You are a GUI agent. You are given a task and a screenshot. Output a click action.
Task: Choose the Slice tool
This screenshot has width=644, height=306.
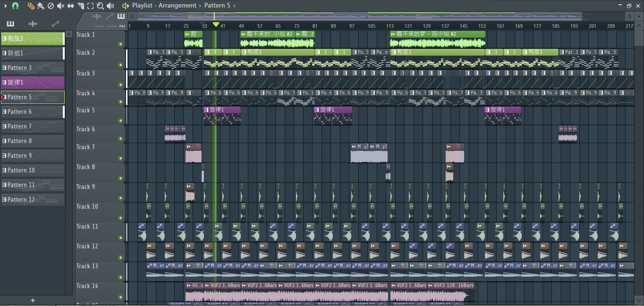(x=80, y=6)
